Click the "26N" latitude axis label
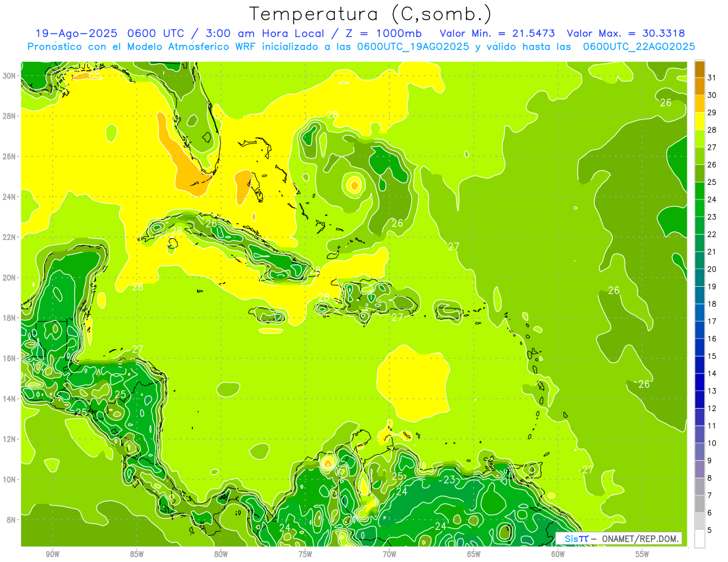728x562 pixels. pos(9,156)
